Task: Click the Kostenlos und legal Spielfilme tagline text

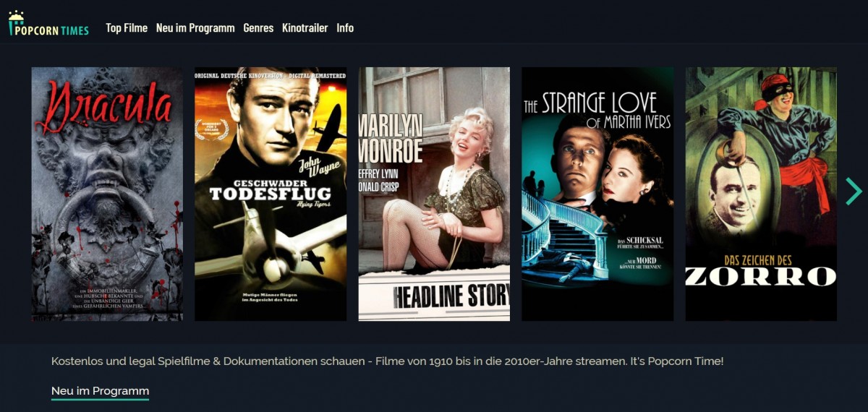Action: [387, 361]
